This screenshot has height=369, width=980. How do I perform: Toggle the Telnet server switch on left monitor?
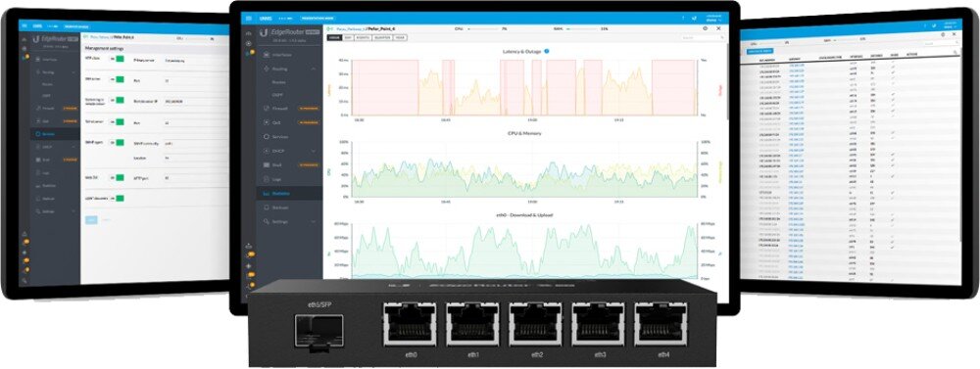click(117, 121)
